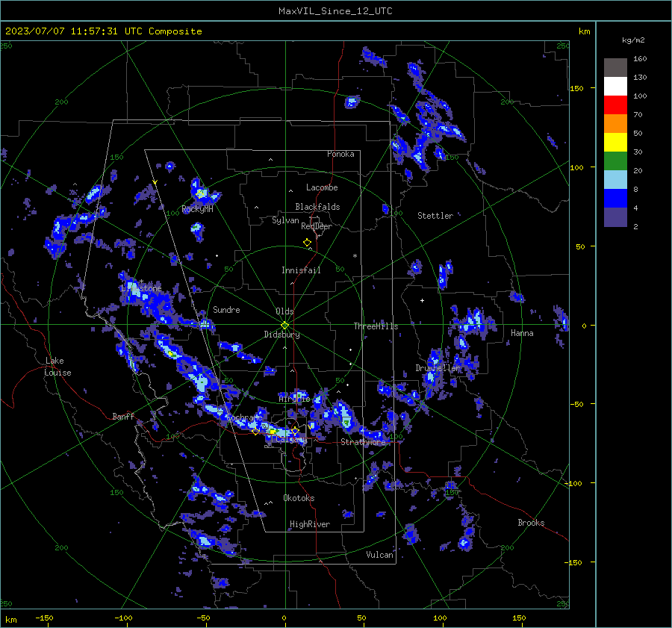This screenshot has width=672, height=628.
Task: Click the kg/m2 legend unit label
Action: click(633, 40)
